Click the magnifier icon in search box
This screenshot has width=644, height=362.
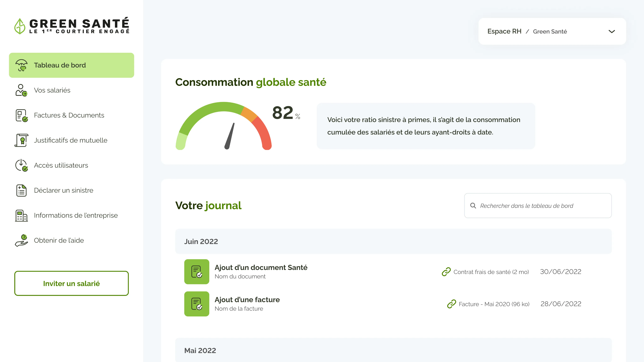click(473, 206)
